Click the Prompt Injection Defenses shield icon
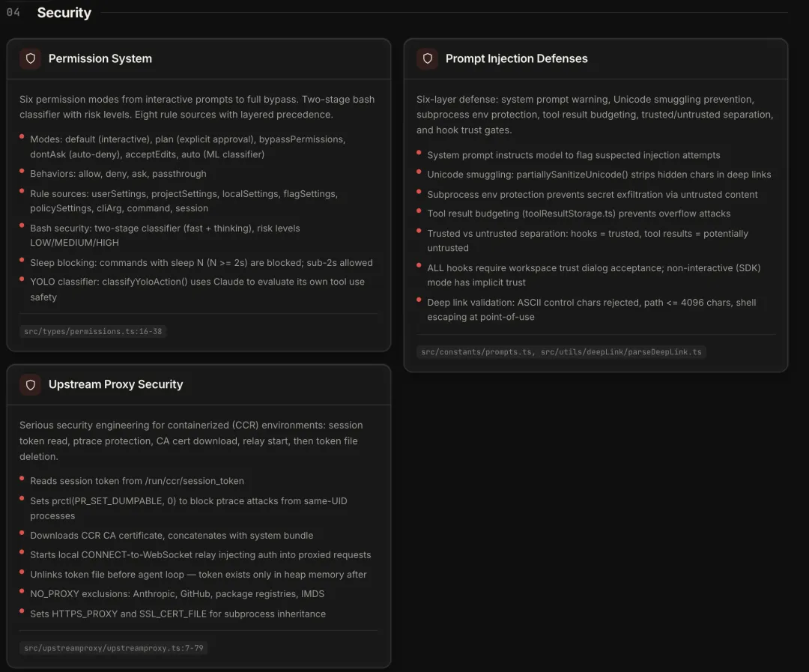This screenshot has width=809, height=672. pos(428,58)
